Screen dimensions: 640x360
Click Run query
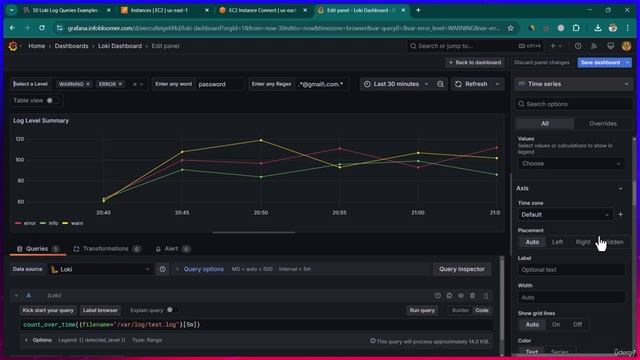[422, 310]
